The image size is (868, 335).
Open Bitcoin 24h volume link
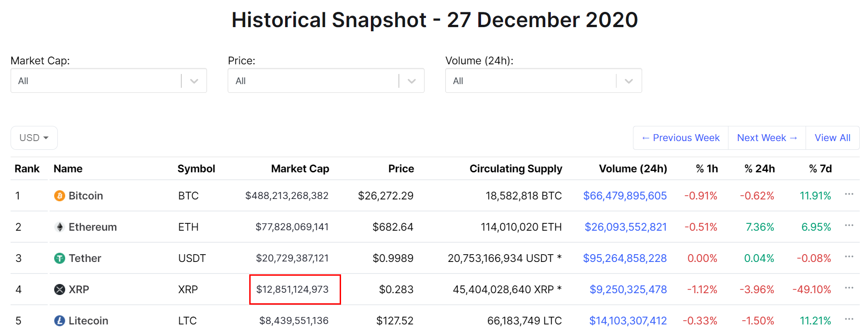(x=625, y=196)
